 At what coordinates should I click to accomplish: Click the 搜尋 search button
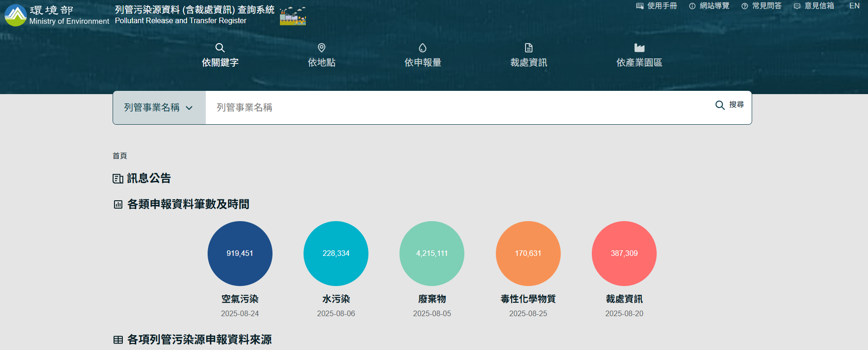729,105
